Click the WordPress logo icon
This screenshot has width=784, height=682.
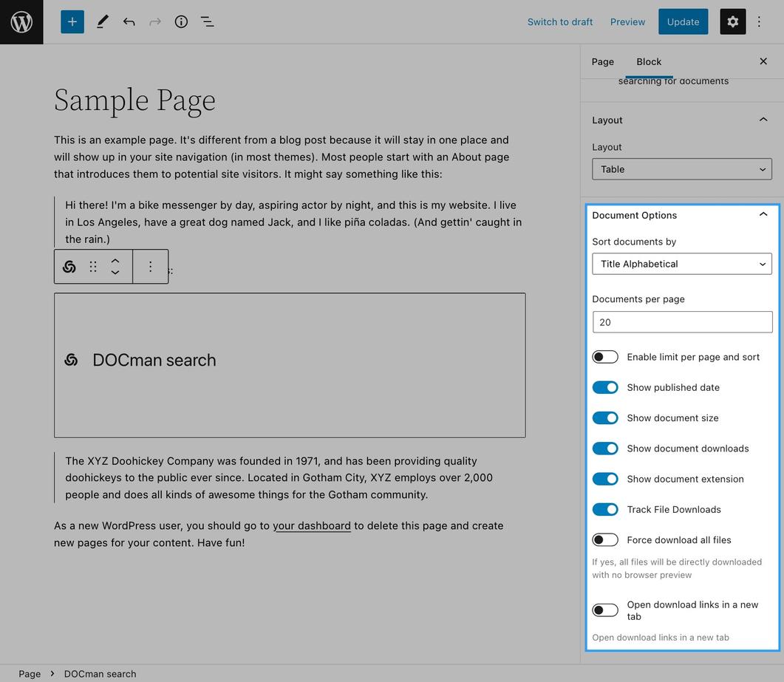point(21,22)
